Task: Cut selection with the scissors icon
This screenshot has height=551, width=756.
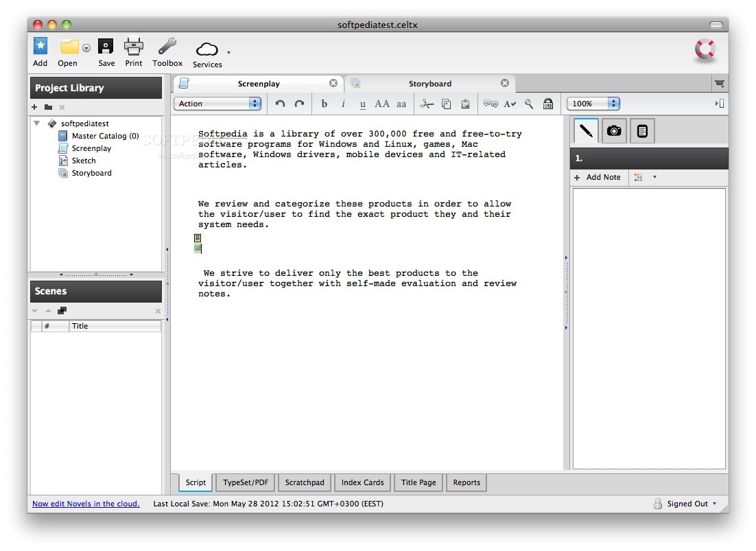Action: click(x=427, y=104)
